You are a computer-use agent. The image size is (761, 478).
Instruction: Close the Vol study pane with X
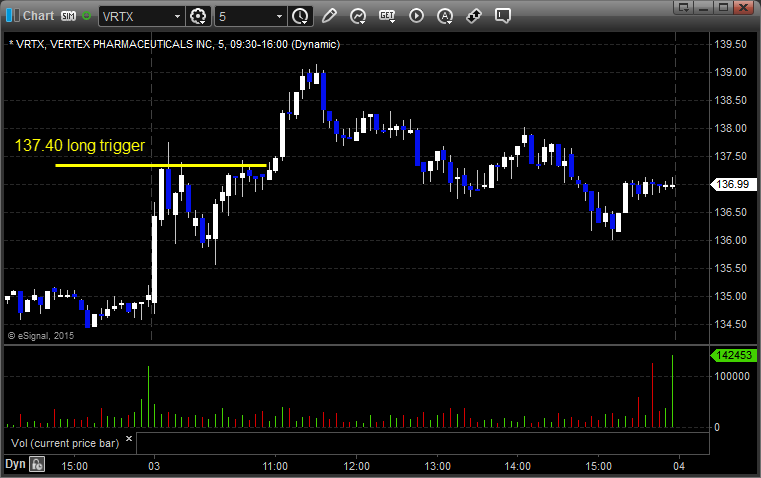[129, 439]
